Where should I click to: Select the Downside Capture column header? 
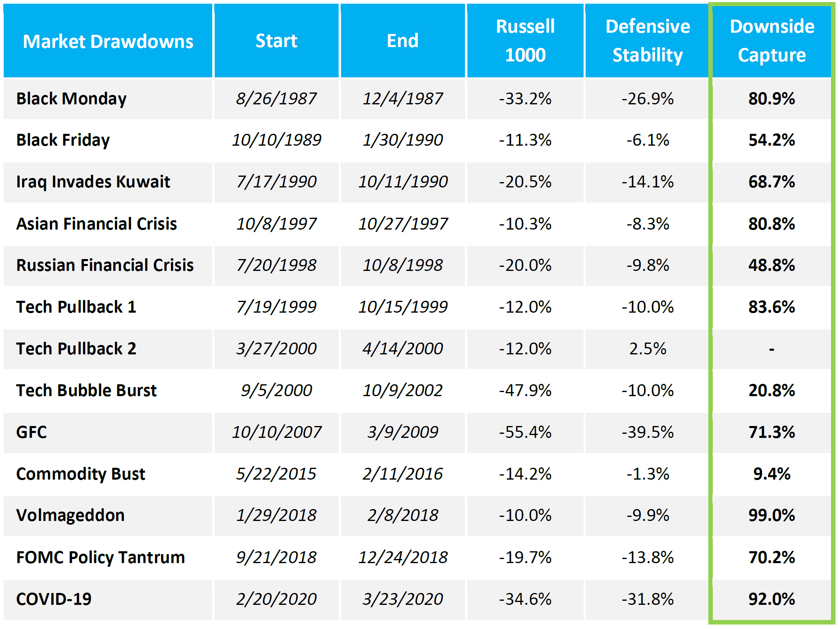click(772, 41)
